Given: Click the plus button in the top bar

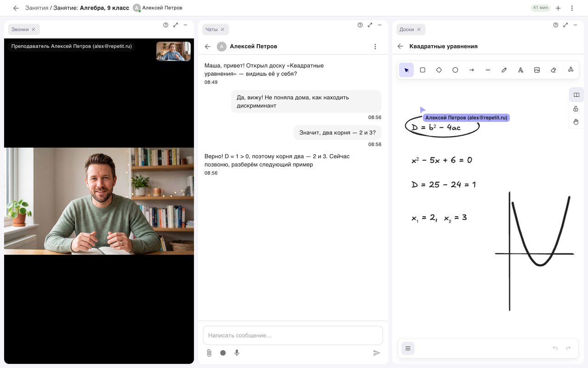Looking at the screenshot, I should [558, 8].
